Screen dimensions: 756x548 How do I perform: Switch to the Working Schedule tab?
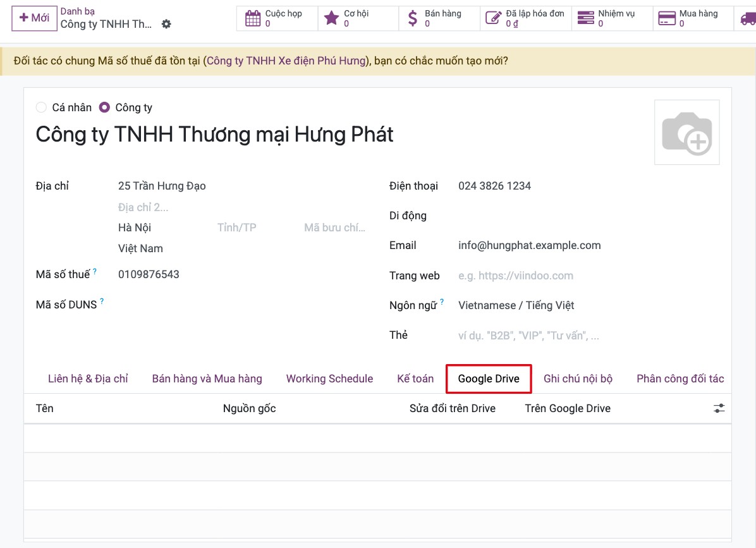click(330, 379)
